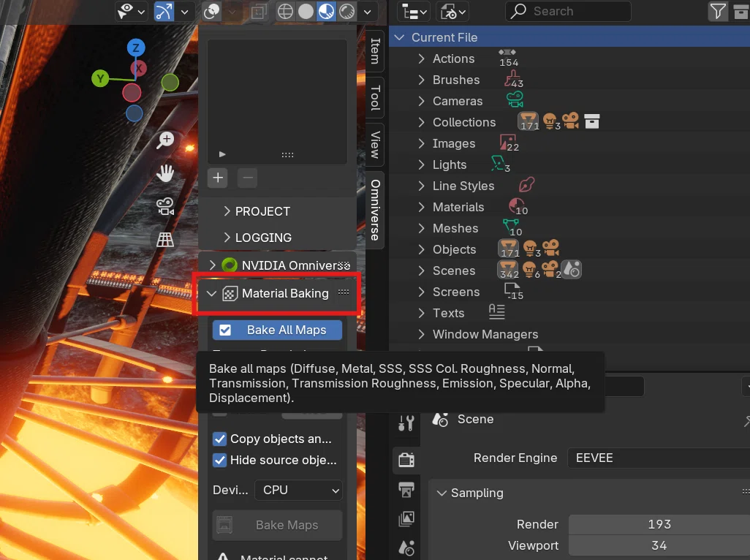Open the Tool sidebar tab
Image resolution: width=750 pixels, height=560 pixels.
[376, 97]
